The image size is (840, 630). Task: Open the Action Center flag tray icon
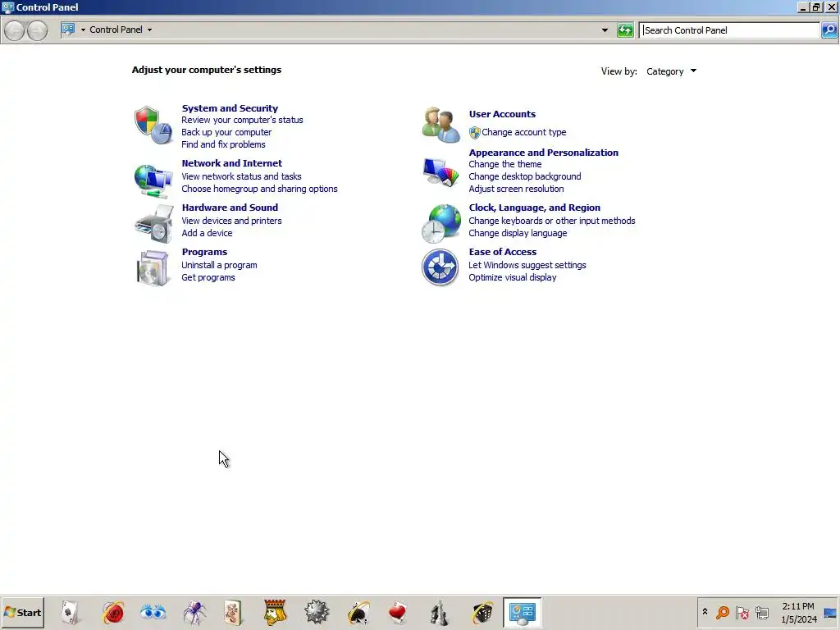pos(742,612)
